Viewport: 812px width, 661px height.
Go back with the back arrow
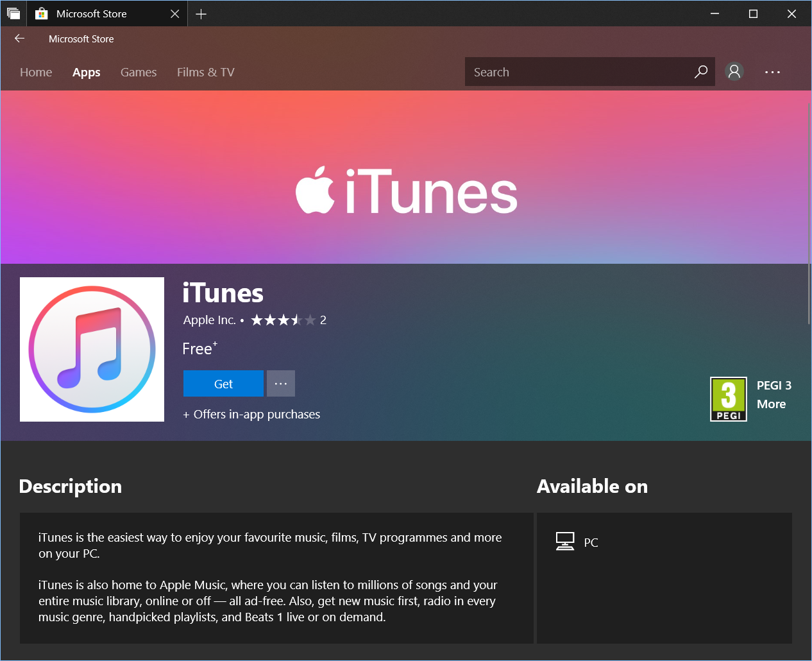pyautogui.click(x=19, y=39)
